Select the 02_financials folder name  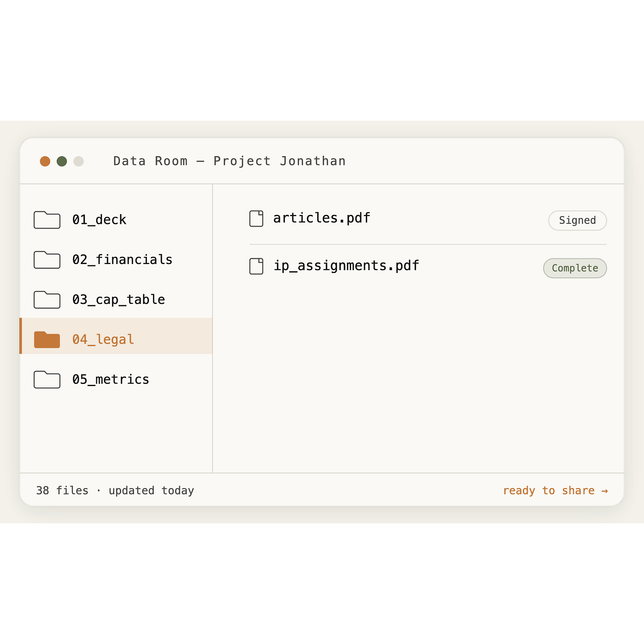[x=123, y=260]
